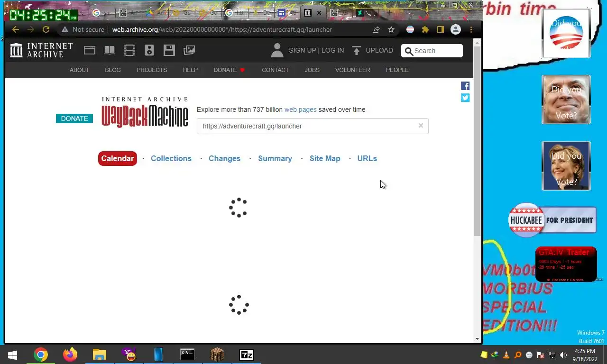Open File Explorer from the taskbar

click(x=99, y=355)
